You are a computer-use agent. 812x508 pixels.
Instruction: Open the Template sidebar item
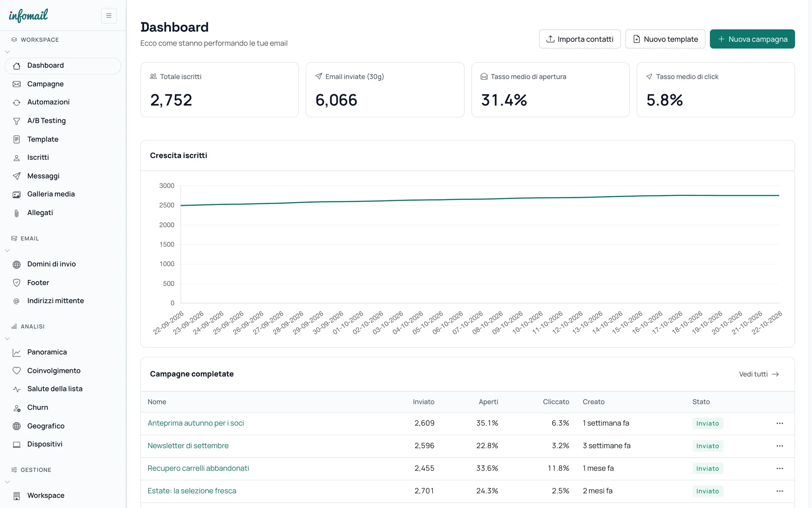(63, 139)
